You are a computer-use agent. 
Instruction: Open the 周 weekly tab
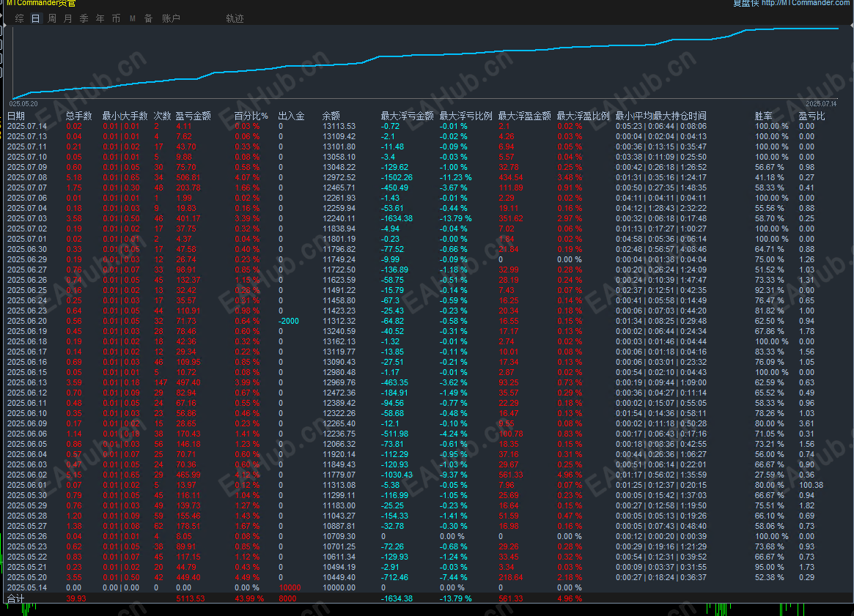click(52, 18)
